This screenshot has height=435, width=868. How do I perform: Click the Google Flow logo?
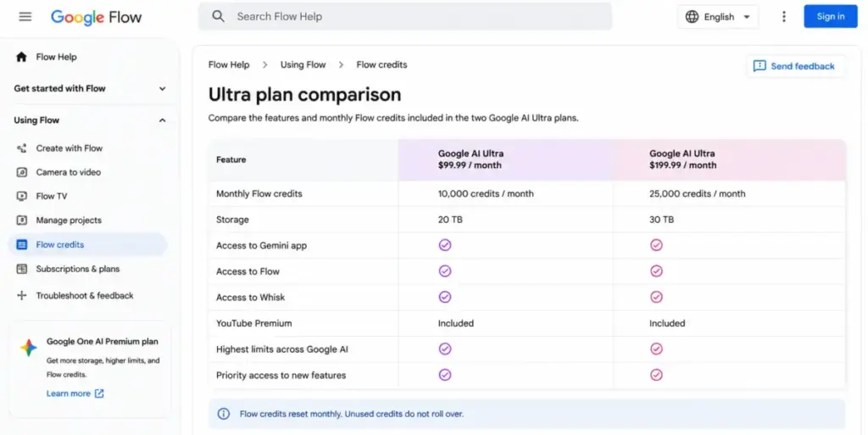(97, 17)
